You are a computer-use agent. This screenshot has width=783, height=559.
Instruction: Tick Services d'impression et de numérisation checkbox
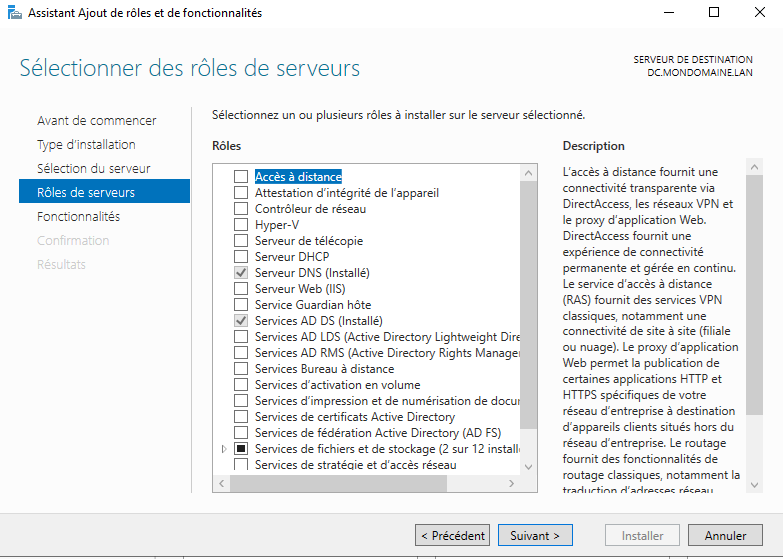(241, 400)
